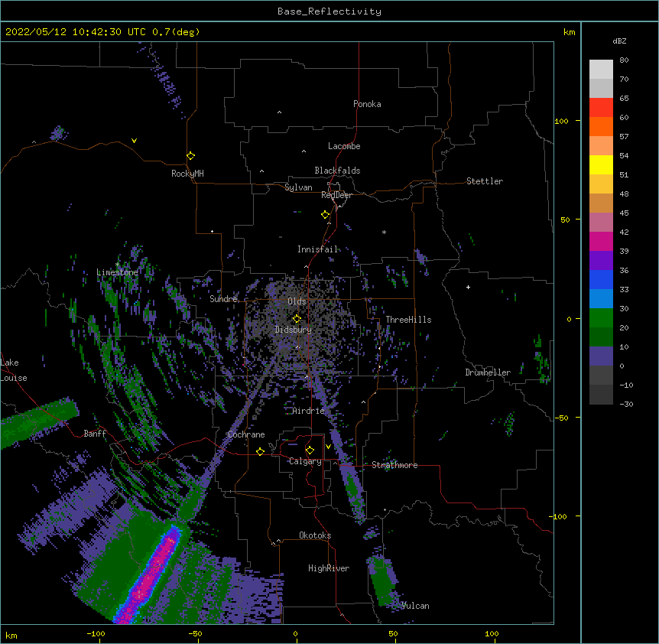Pick the bright yellow 54 dBZ legend swatch
659x644 pixels.
601,164
